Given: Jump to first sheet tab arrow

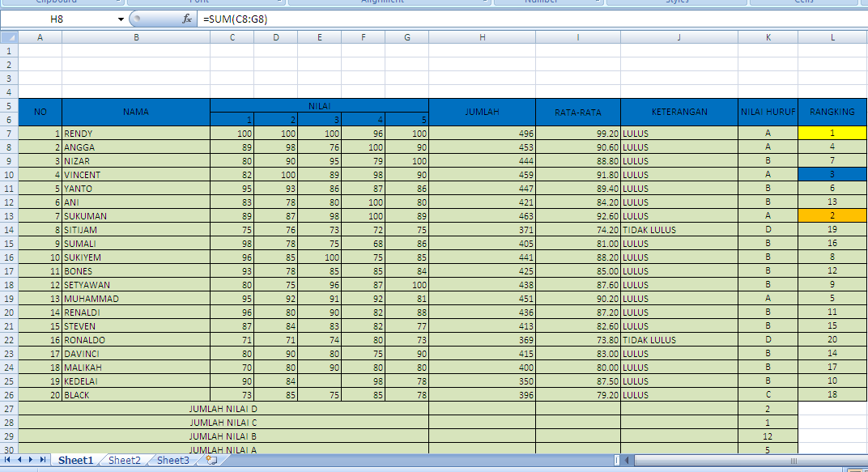Looking at the screenshot, I should pyautogui.click(x=7, y=460).
